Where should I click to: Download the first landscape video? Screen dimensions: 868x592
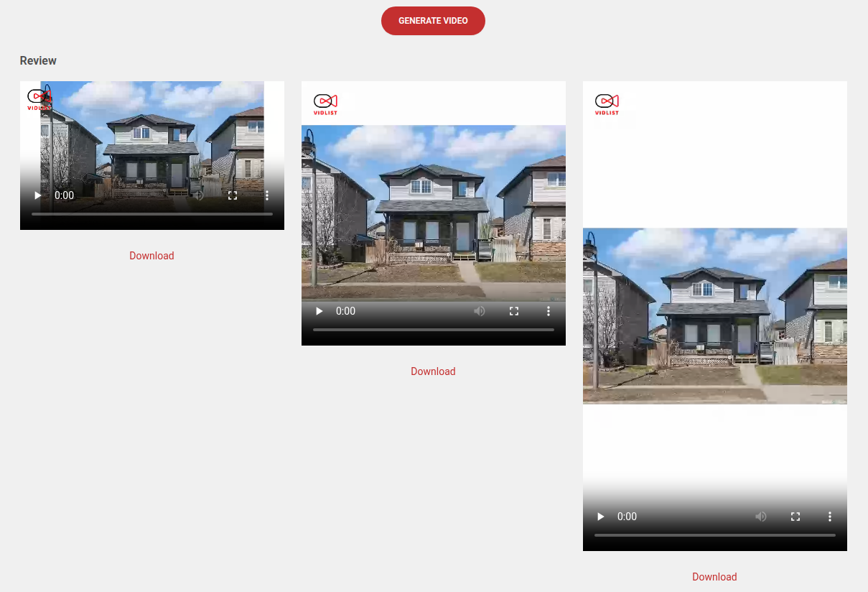[151, 256]
